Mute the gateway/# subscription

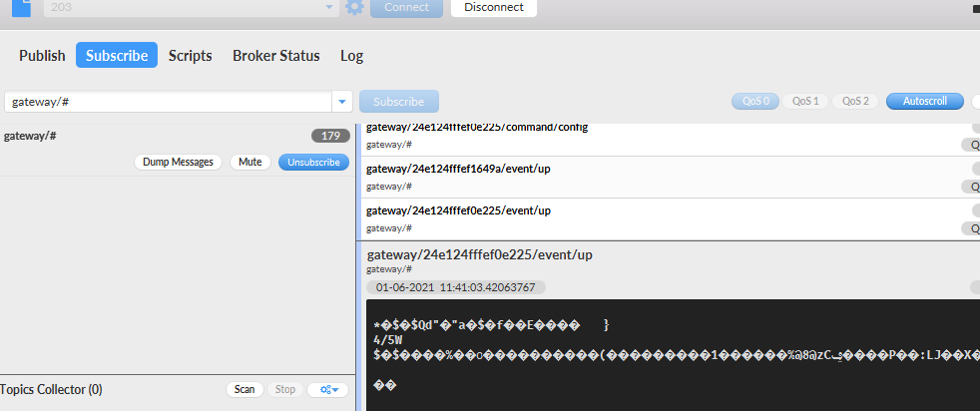click(249, 162)
